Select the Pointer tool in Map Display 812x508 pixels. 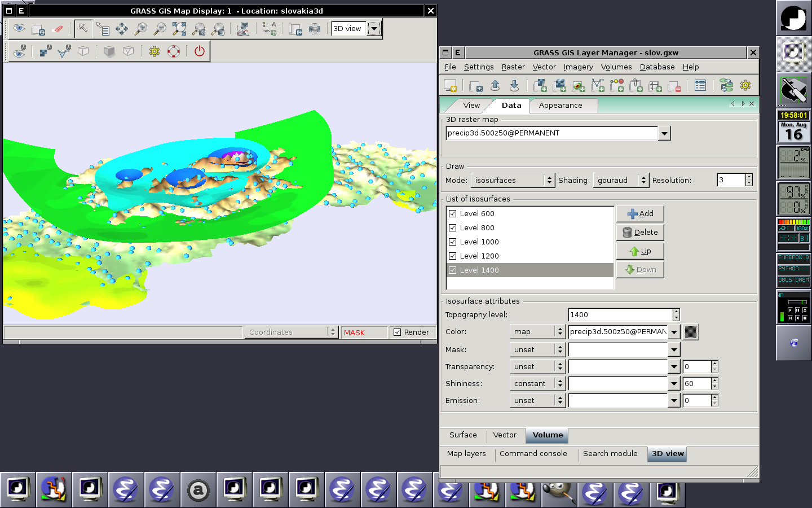(x=83, y=29)
